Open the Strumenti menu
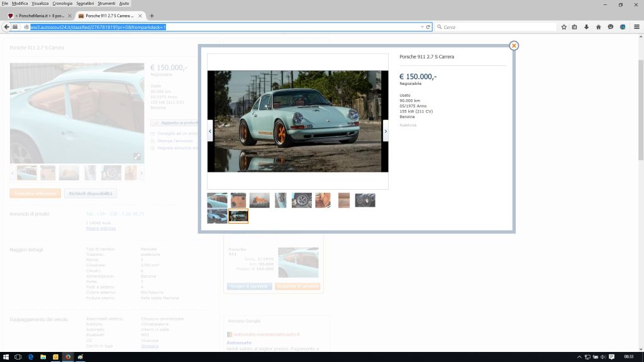644x362 pixels. point(106,3)
